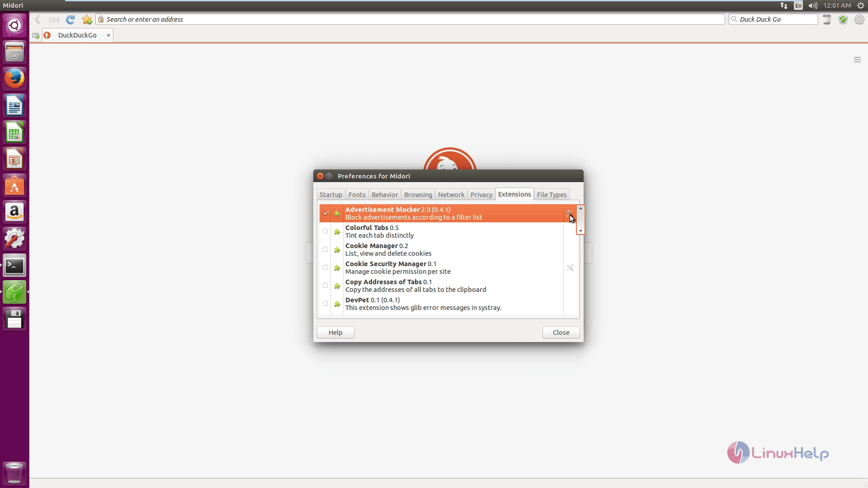Enable Copy Addresses of Tabs checkbox
The width and height of the screenshot is (868, 488).
point(325,285)
